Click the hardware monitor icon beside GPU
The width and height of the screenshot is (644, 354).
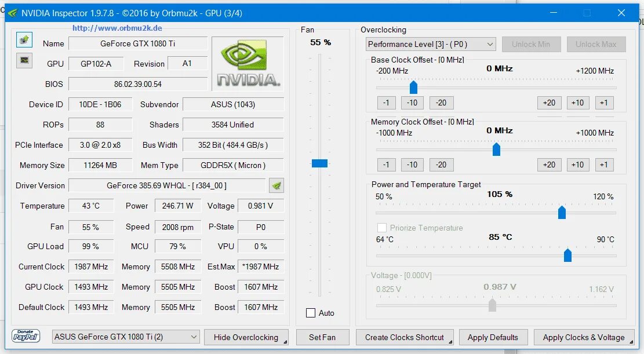24,60
